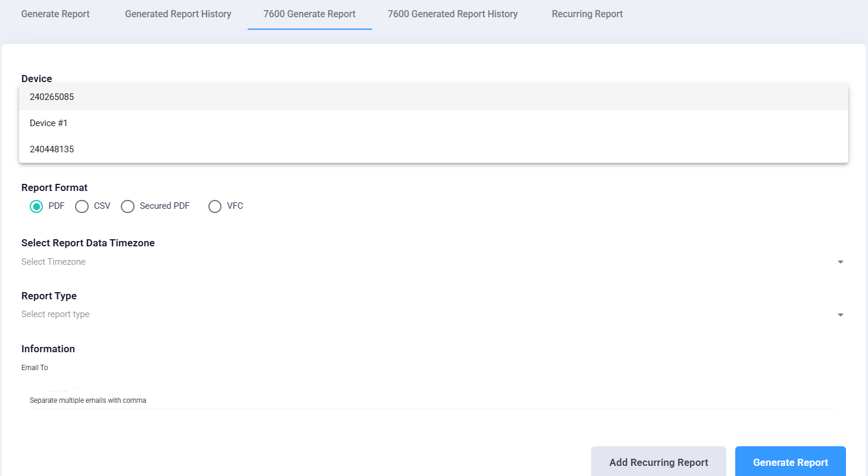Open the Generate Report tab
The height and width of the screenshot is (476, 868).
(x=55, y=14)
